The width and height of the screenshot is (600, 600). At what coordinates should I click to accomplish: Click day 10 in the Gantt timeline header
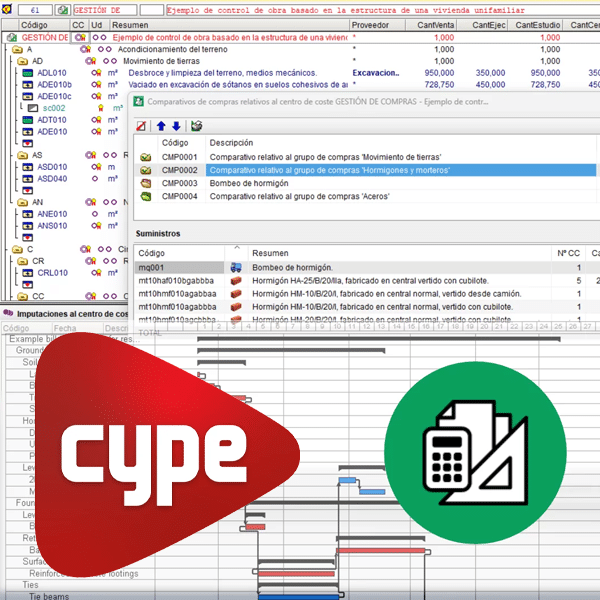click(337, 326)
